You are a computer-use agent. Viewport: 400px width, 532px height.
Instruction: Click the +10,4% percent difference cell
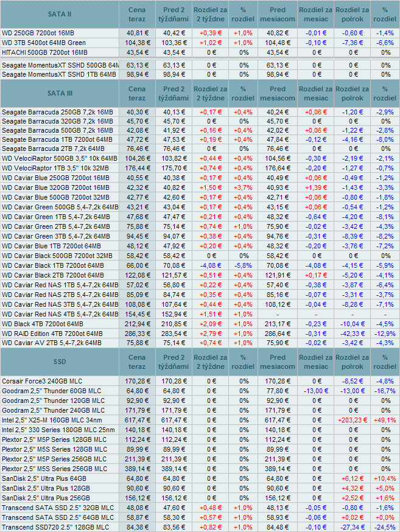tap(385, 478)
